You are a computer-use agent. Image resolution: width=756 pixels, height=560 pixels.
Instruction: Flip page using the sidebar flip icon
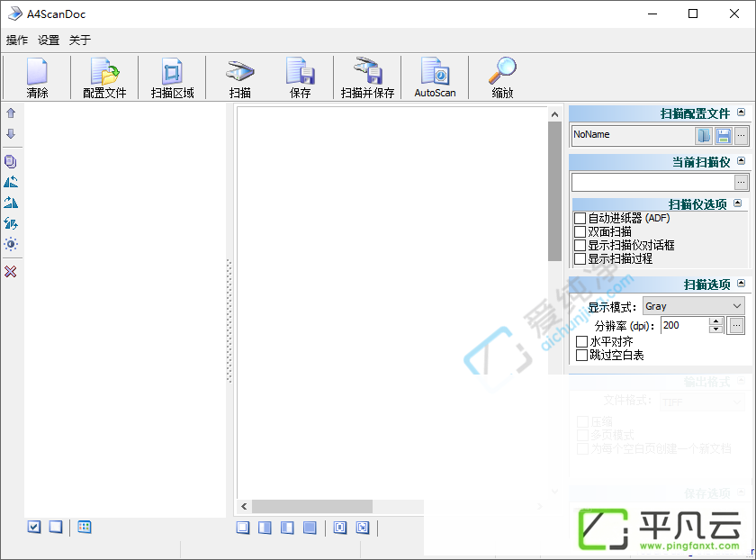point(11,223)
